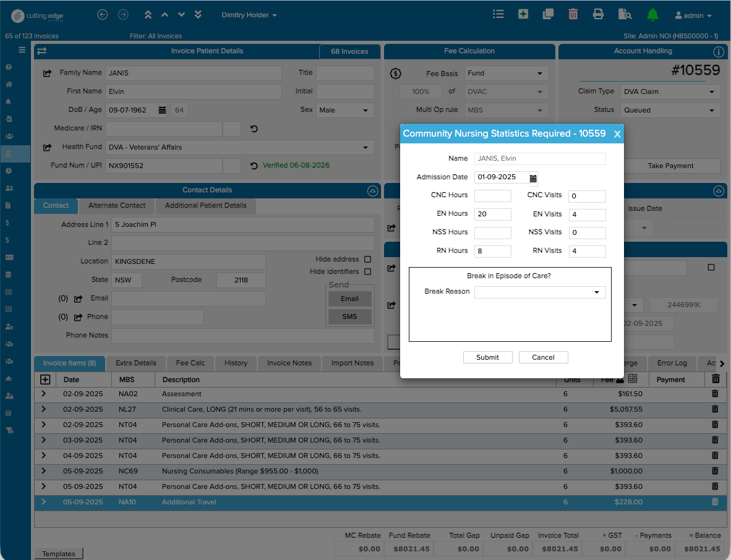Open the Break Reason dropdown

pos(540,292)
